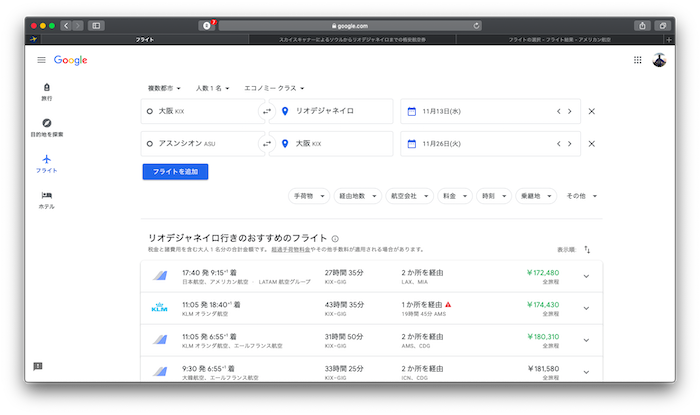The height and width of the screenshot is (415, 700).
Task: Go to next day from 11月13日
Action: pos(570,111)
